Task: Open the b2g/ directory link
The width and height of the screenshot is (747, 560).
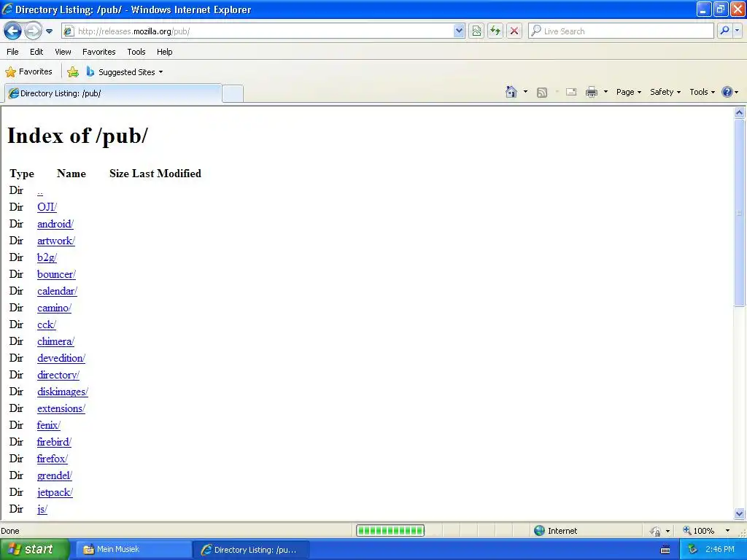Action: [x=47, y=257]
